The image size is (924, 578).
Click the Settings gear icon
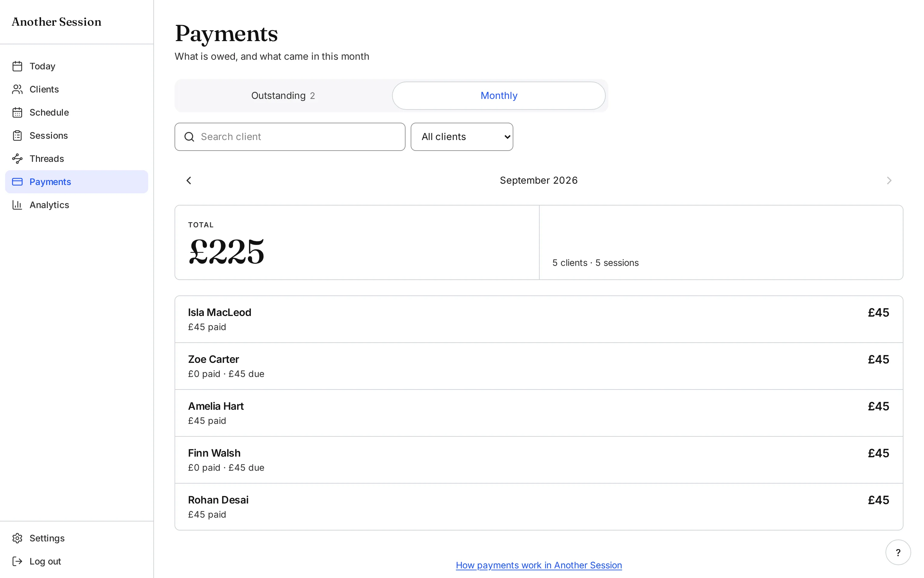pos(17,538)
